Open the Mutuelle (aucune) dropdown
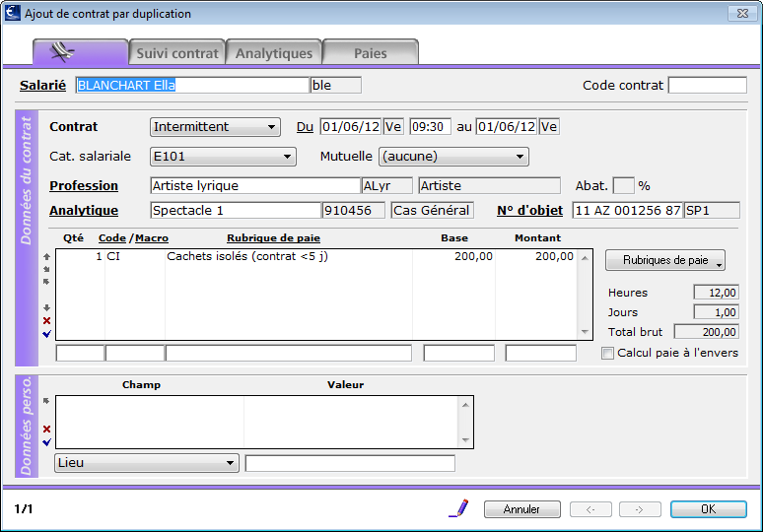Screen dimensions: 763x532 click(x=453, y=157)
